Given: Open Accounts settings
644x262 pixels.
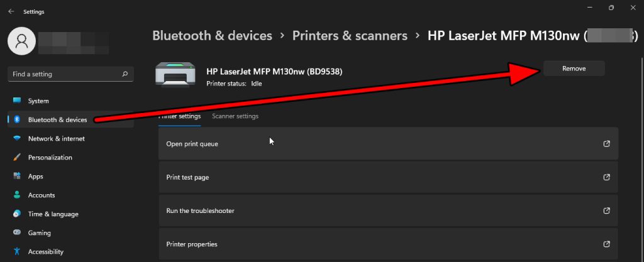Looking at the screenshot, I should point(70,195).
